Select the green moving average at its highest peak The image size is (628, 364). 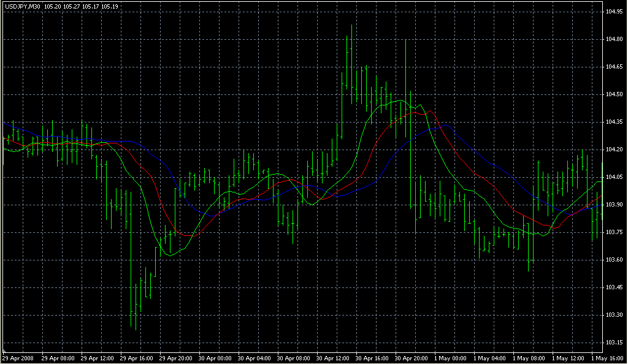[400, 100]
